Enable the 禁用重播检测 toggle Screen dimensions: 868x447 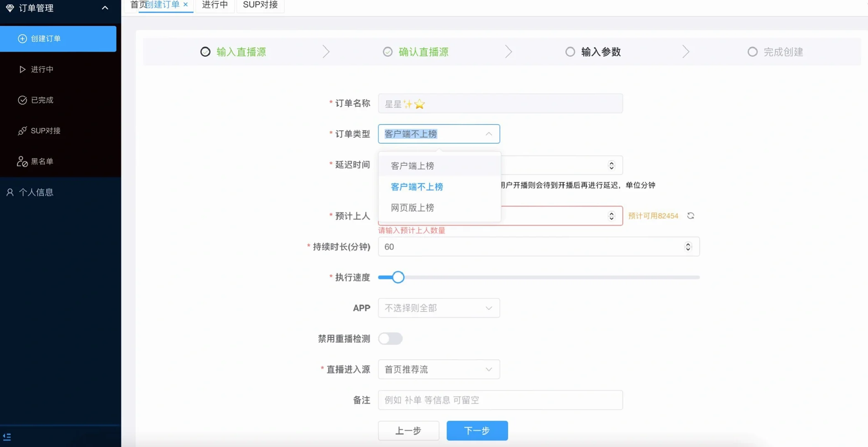pos(390,339)
